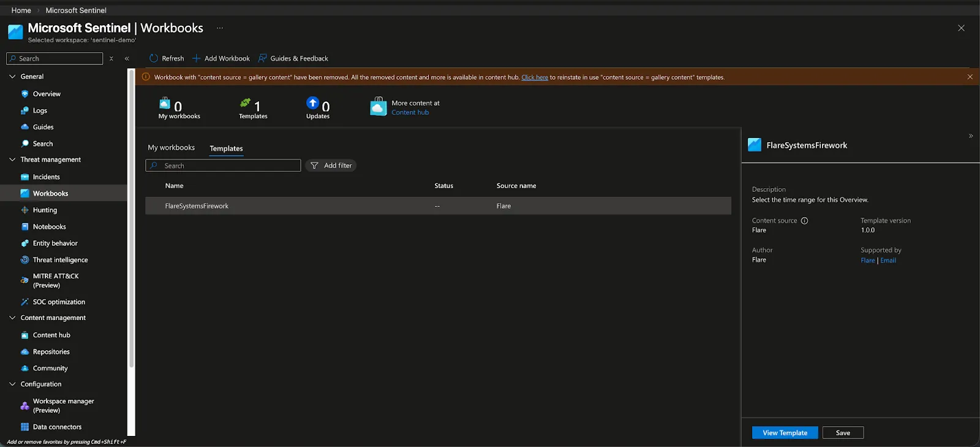The width and height of the screenshot is (980, 447).
Task: Click the workbooks Search input field
Action: pos(223,166)
